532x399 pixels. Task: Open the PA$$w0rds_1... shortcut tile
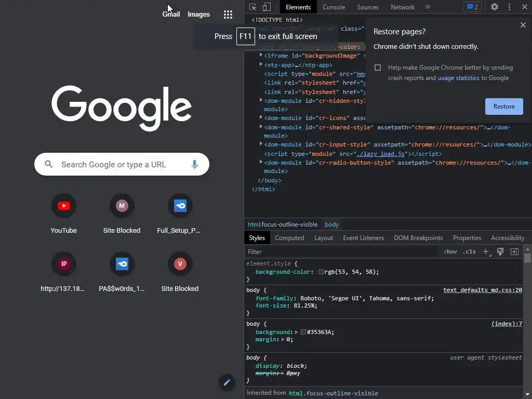click(x=122, y=272)
